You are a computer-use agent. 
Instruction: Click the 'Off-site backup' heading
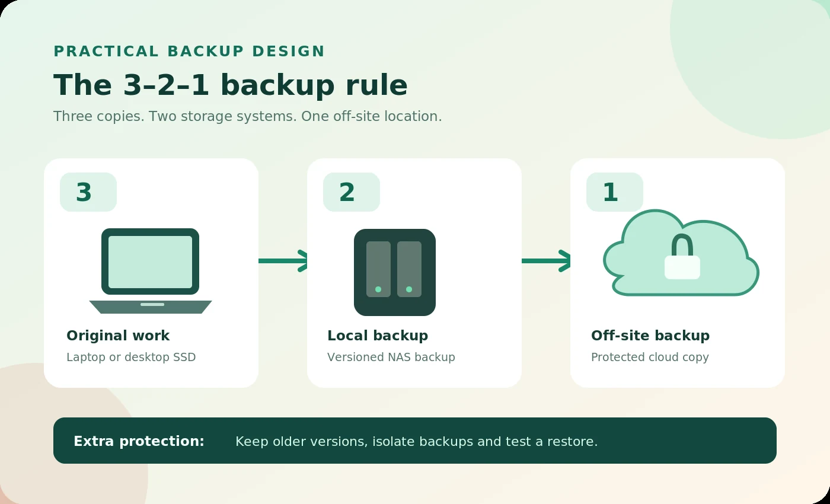(650, 336)
